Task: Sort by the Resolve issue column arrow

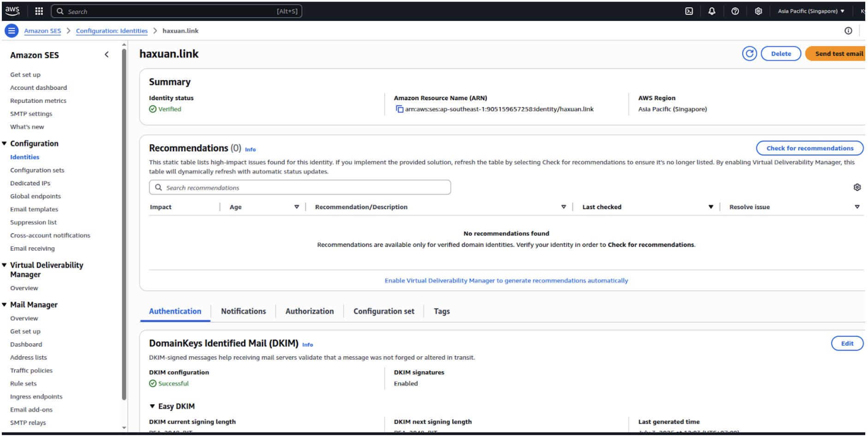Action: point(857,207)
